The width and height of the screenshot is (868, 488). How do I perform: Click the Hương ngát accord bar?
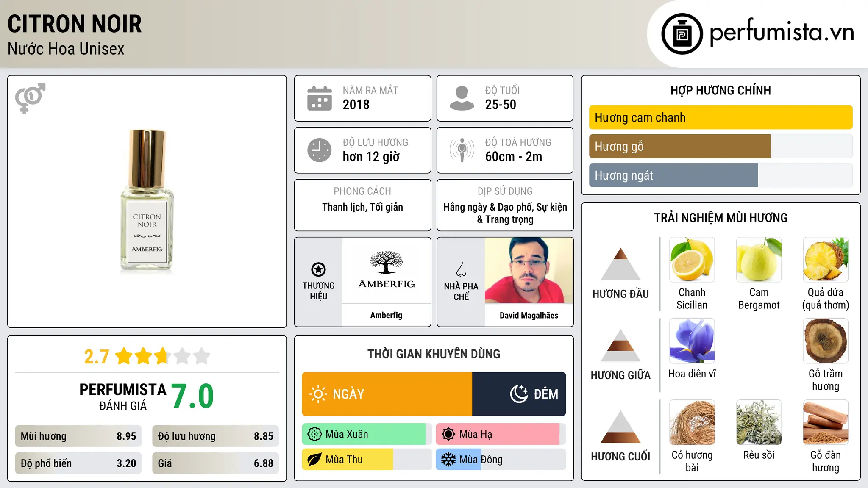721,175
